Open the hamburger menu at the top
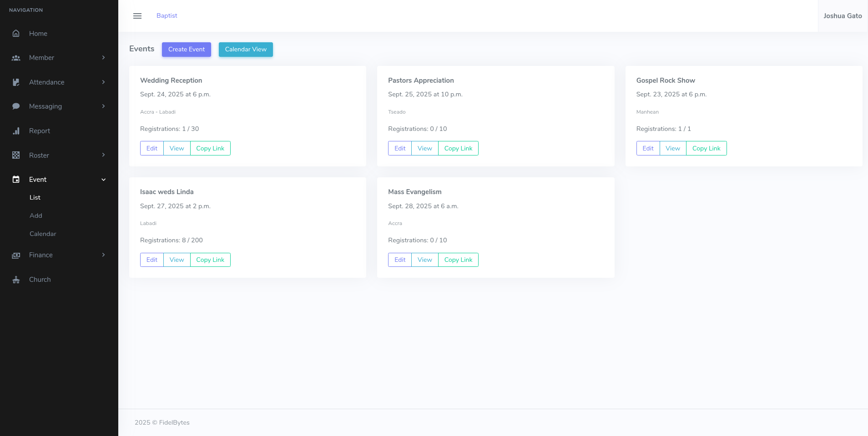Viewport: 868px width, 436px height. (137, 15)
